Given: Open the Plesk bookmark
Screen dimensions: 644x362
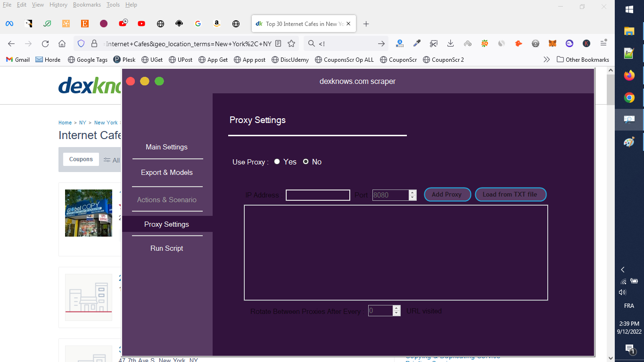Looking at the screenshot, I should pos(124,59).
